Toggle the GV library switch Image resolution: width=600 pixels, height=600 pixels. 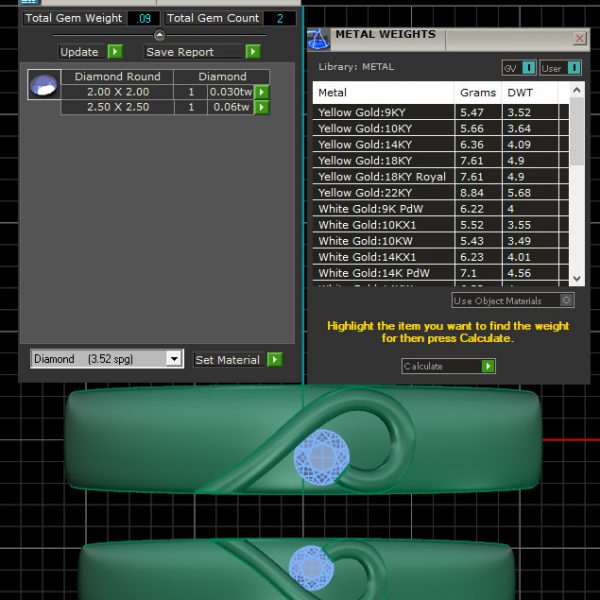pos(529,68)
